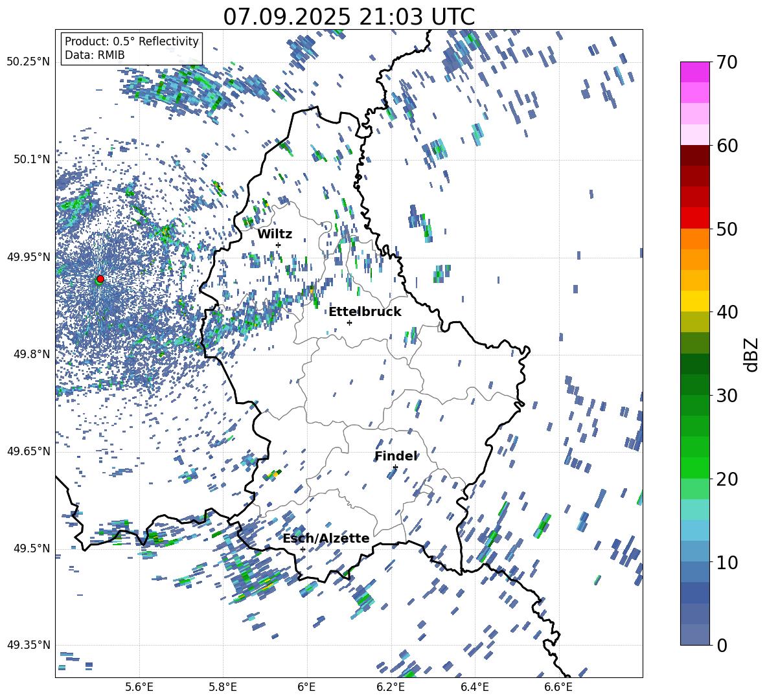Screen dimensions: 767x700
Task: Click the 6.2°E longitude label
Action: pyautogui.click(x=391, y=687)
